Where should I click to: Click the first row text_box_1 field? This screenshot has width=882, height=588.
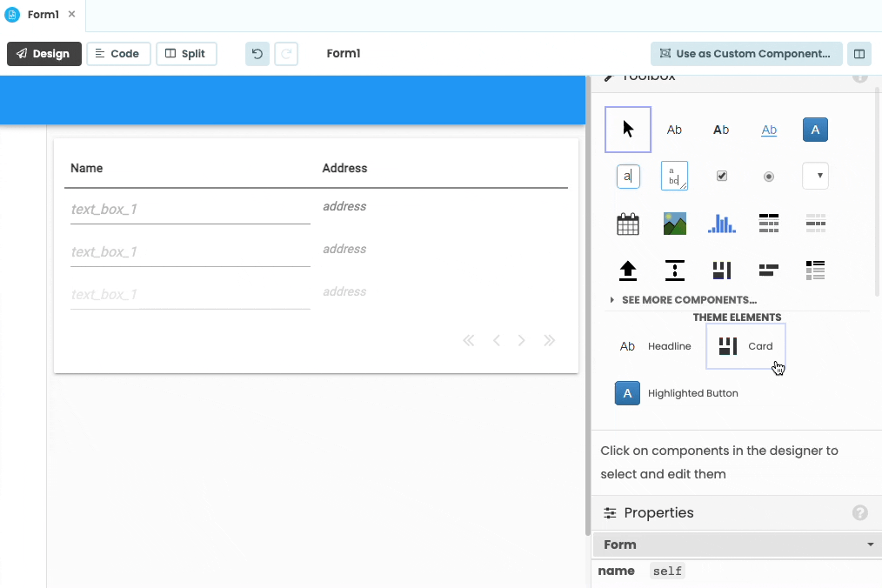(x=190, y=210)
